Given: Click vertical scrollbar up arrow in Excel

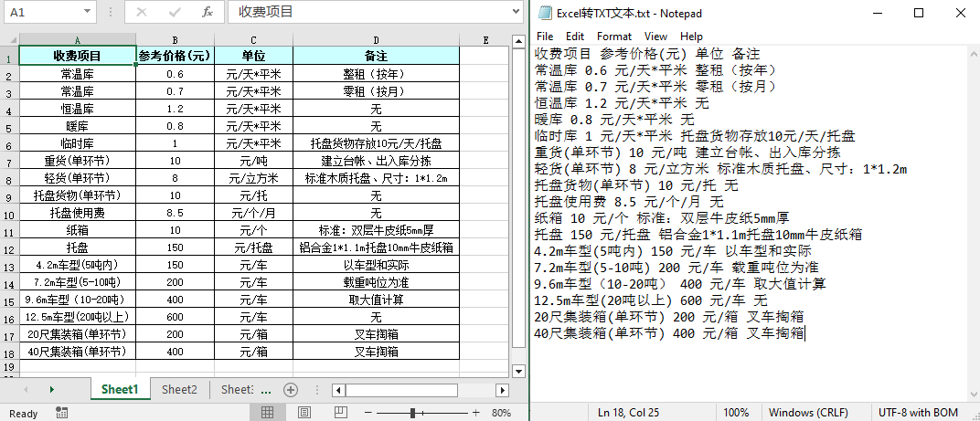Looking at the screenshot, I should point(518,41).
